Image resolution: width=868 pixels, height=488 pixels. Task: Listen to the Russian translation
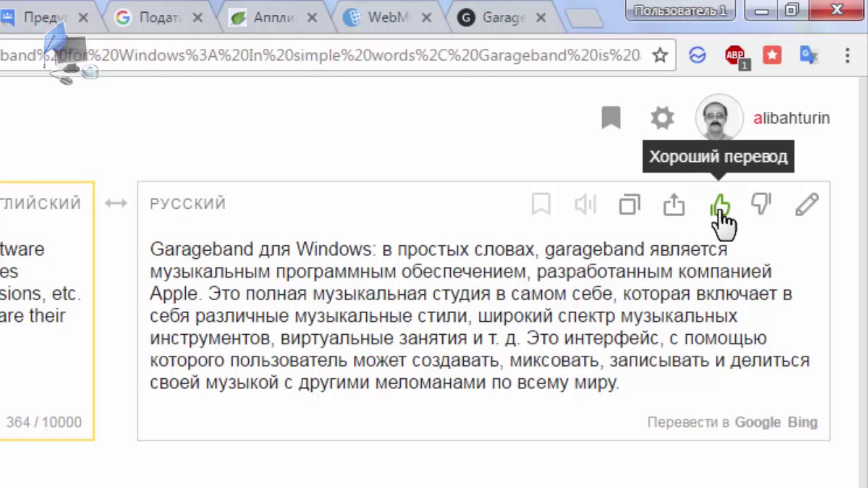coord(585,204)
